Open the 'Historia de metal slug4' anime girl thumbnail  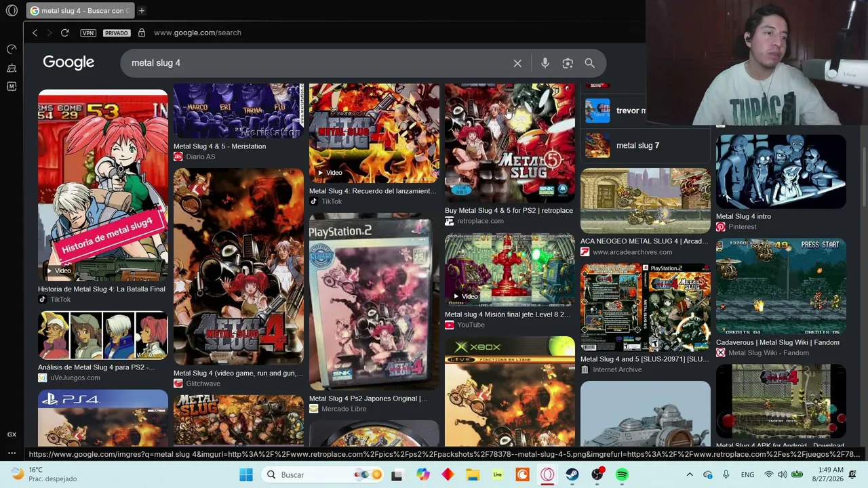tap(103, 185)
